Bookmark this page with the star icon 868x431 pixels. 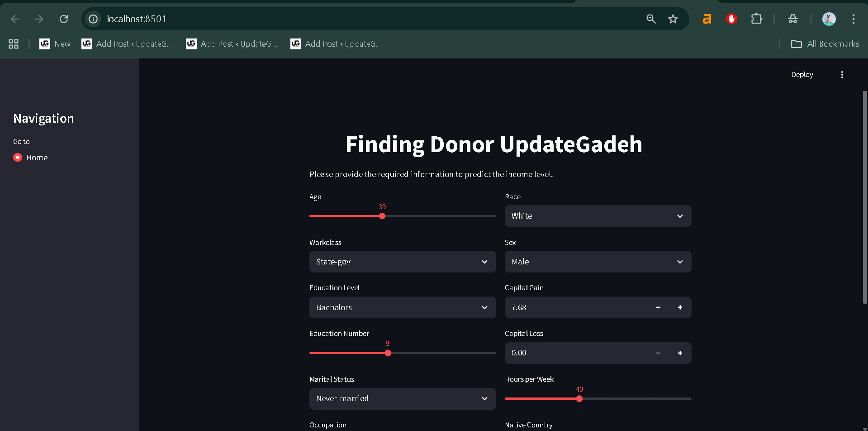click(673, 19)
